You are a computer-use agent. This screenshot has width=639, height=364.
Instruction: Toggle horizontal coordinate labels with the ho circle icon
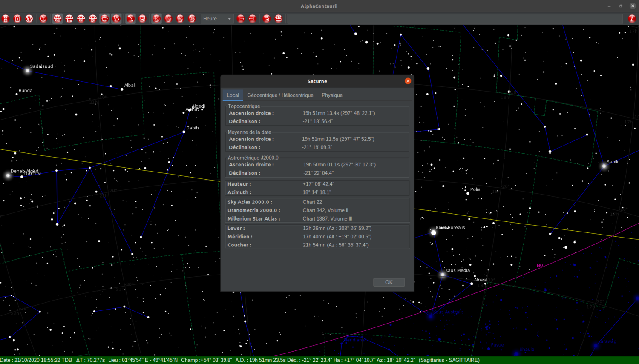point(168,18)
